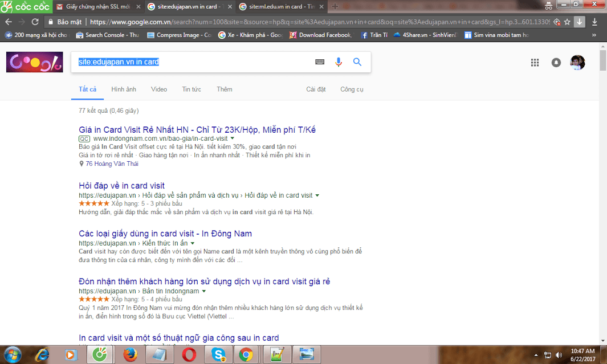This screenshot has height=364, width=607.
Task: Open Skype from the taskbar
Action: tap(218, 354)
